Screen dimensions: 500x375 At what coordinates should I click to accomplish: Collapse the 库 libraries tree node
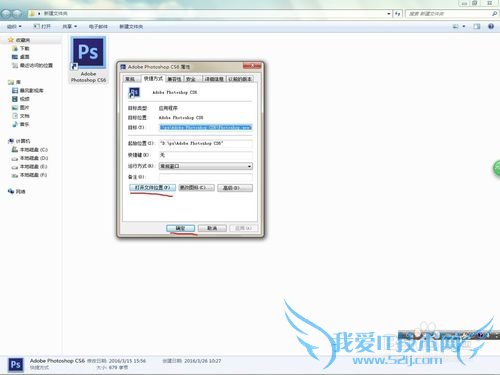pyautogui.click(x=14, y=82)
